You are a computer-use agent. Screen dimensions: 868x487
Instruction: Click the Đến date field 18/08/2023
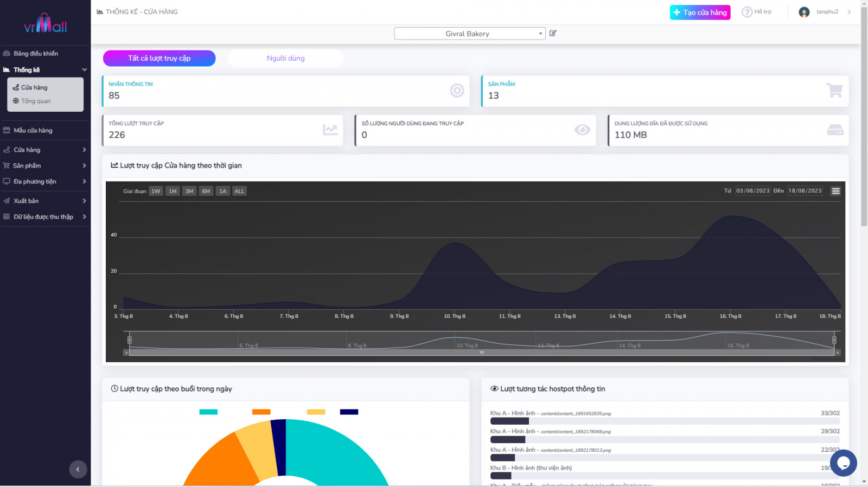coord(805,191)
